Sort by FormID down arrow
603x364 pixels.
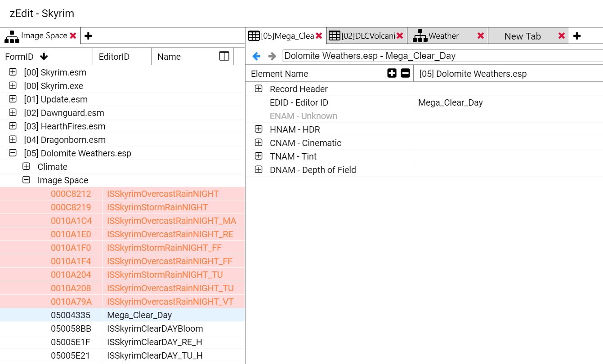pyautogui.click(x=44, y=57)
